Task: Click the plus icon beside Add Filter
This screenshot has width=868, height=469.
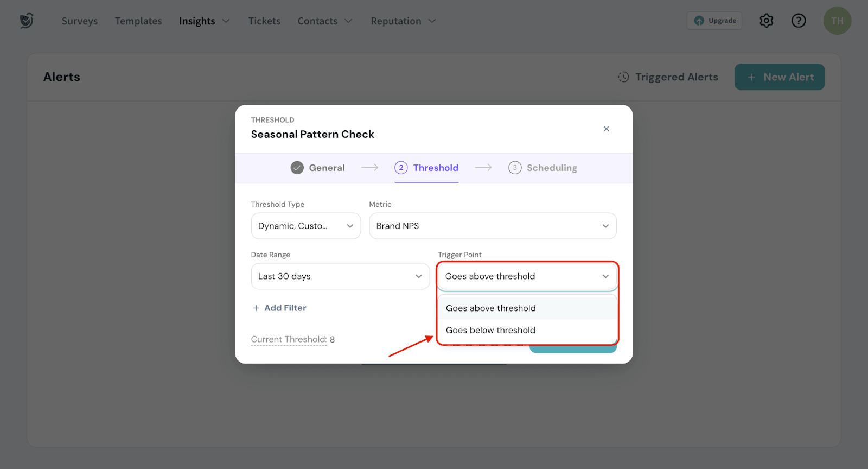Action: (x=256, y=308)
